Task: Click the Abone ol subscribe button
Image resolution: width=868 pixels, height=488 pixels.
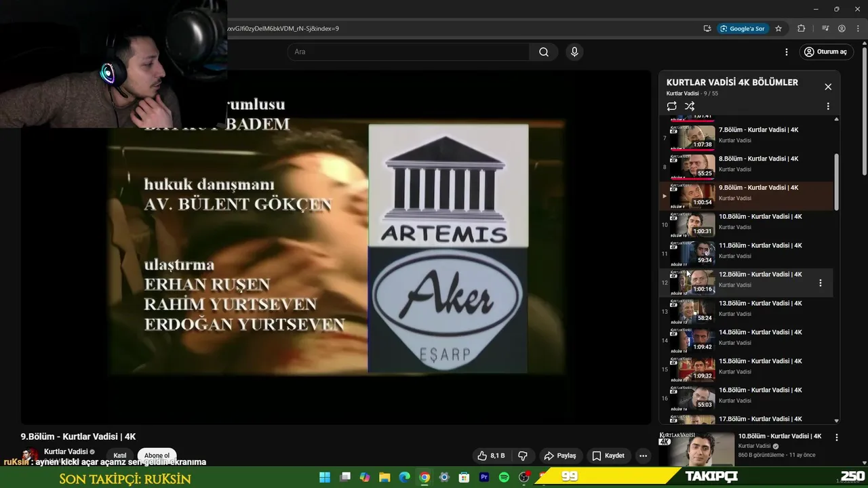Action: point(157,455)
